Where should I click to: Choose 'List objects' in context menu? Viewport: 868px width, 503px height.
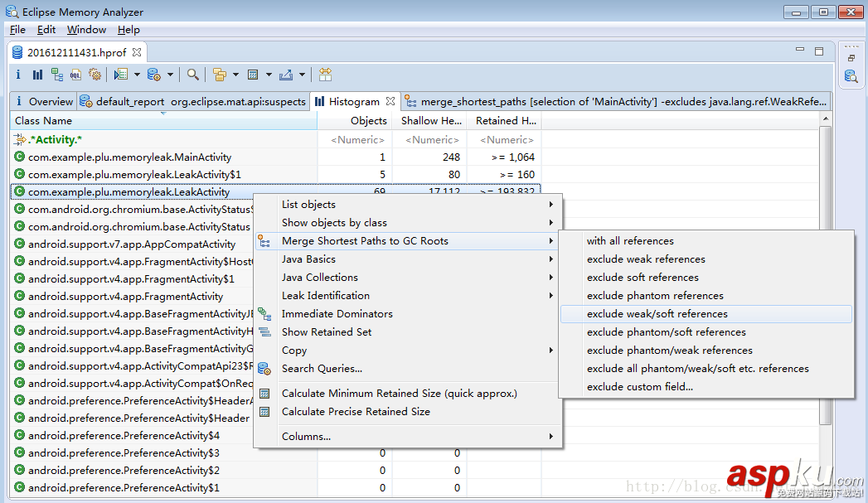(308, 205)
